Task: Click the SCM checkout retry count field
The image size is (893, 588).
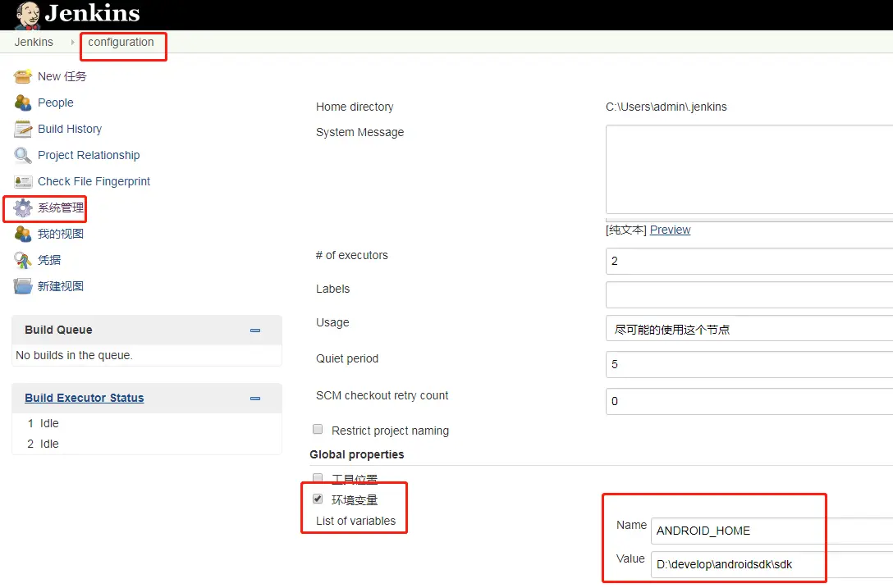Action: (749, 401)
